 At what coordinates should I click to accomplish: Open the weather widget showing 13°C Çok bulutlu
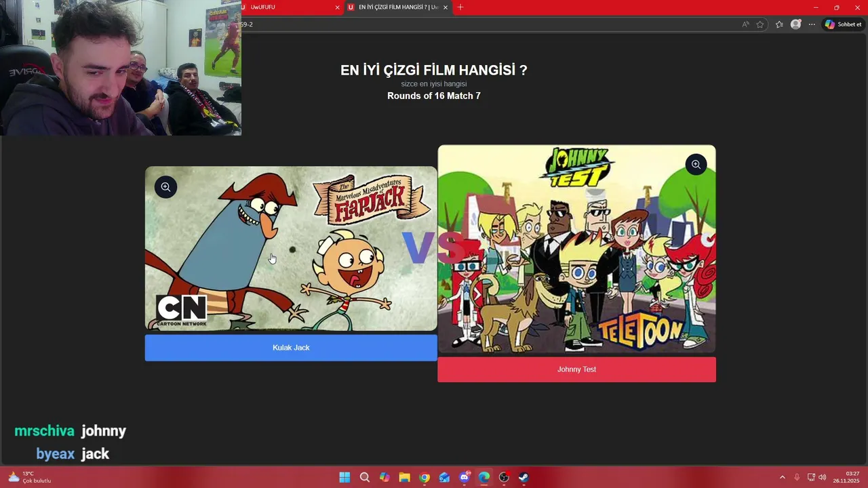pyautogui.click(x=30, y=477)
